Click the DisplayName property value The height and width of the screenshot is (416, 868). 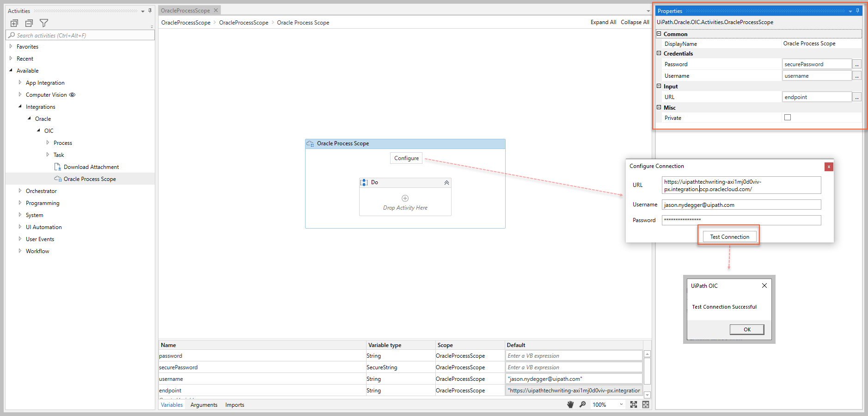[x=821, y=43]
